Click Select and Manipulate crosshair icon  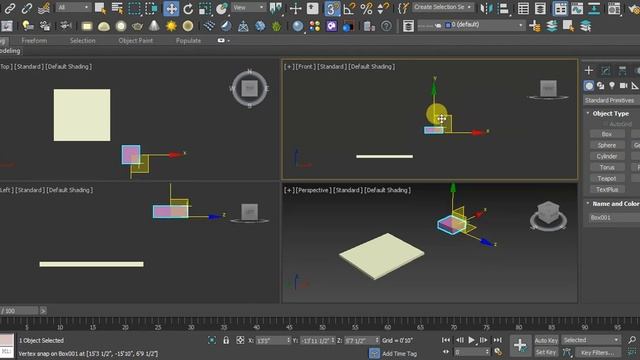(x=296, y=8)
